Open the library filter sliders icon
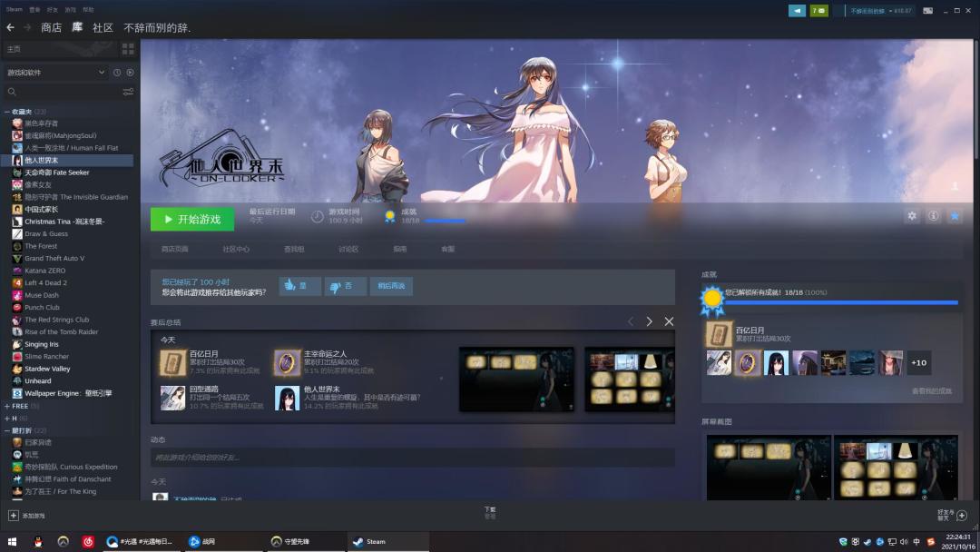Viewport: 980px width, 552px height. (x=128, y=92)
